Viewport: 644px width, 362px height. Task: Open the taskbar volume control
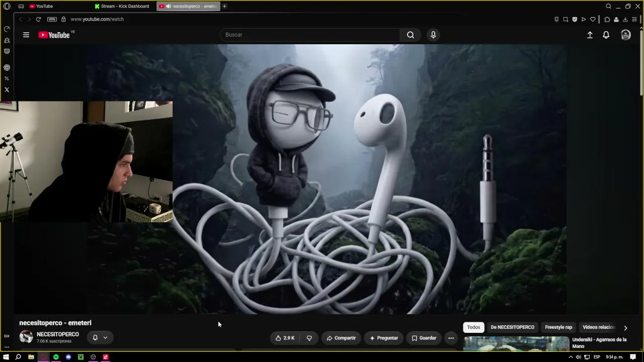point(578,357)
